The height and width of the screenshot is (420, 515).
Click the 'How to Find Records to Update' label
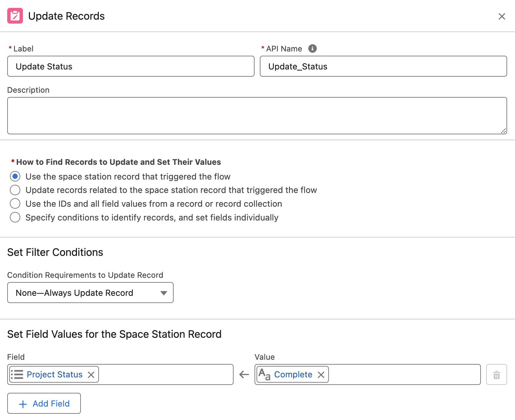pyautogui.click(x=119, y=162)
